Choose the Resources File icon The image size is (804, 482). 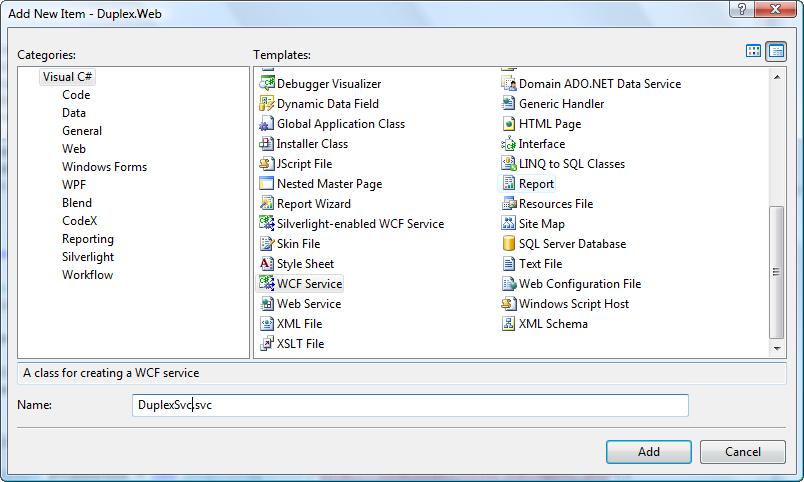(508, 203)
